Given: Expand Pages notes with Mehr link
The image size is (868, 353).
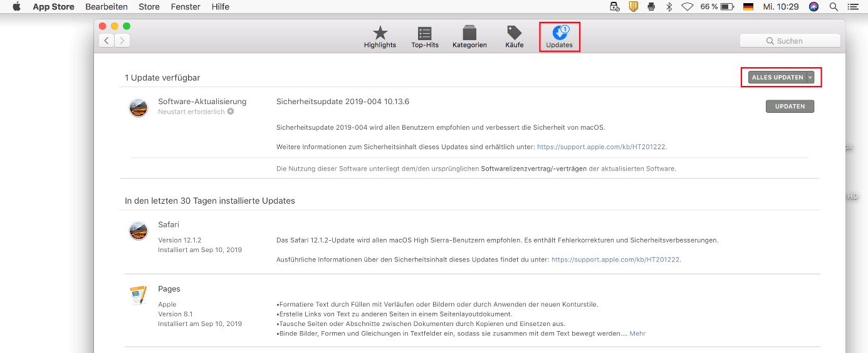Looking at the screenshot, I should click(x=637, y=334).
